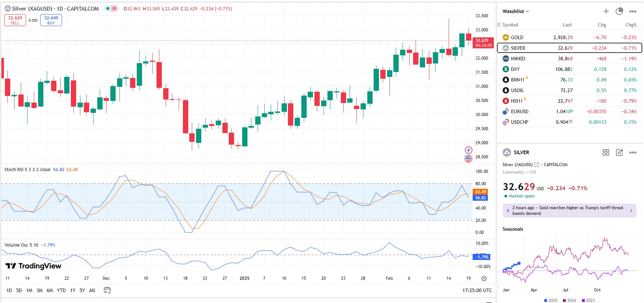The height and width of the screenshot is (303, 644).
Task: Switch to the YTD range
Action: tap(61, 290)
